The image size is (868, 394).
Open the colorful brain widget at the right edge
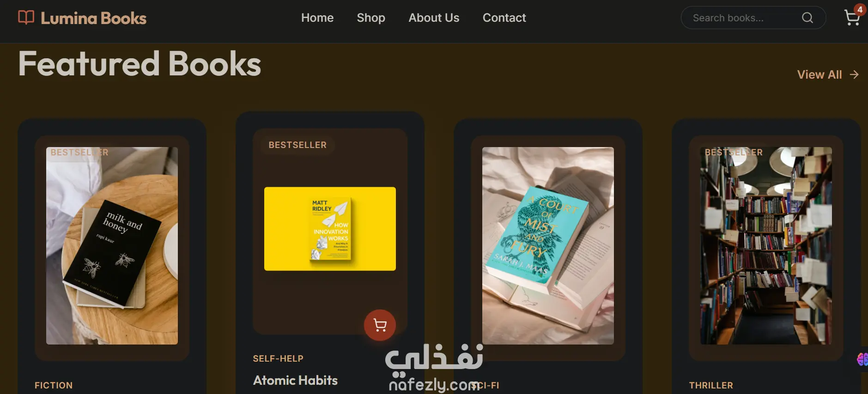pos(862,359)
